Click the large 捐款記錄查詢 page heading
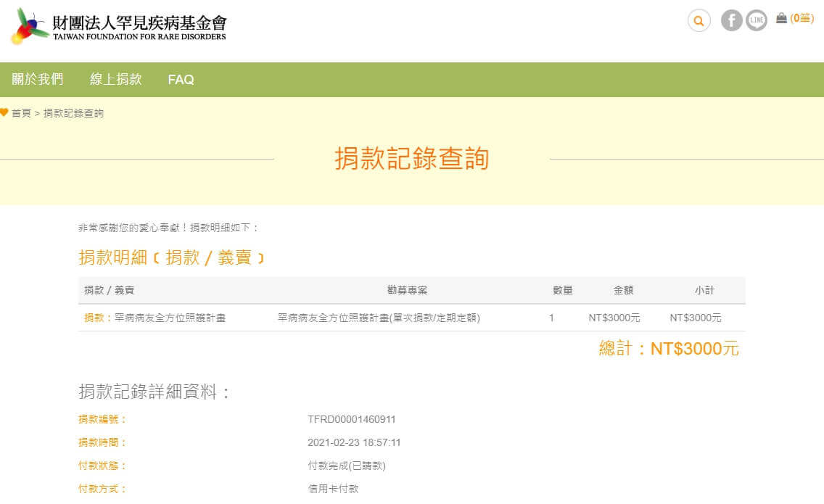The height and width of the screenshot is (504, 824). click(x=411, y=159)
